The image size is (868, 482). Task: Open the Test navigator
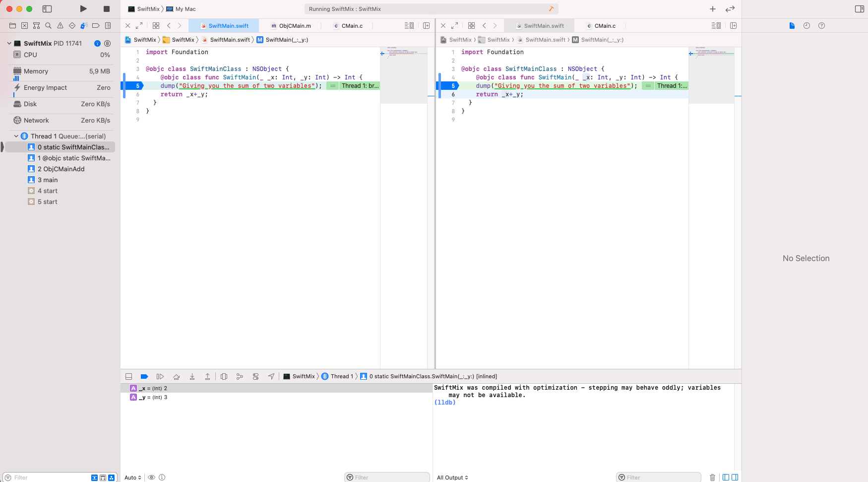coord(72,26)
